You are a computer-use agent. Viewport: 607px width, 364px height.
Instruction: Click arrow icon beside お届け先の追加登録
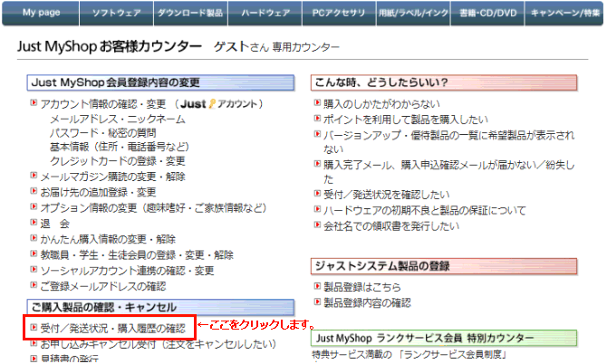tap(34, 191)
